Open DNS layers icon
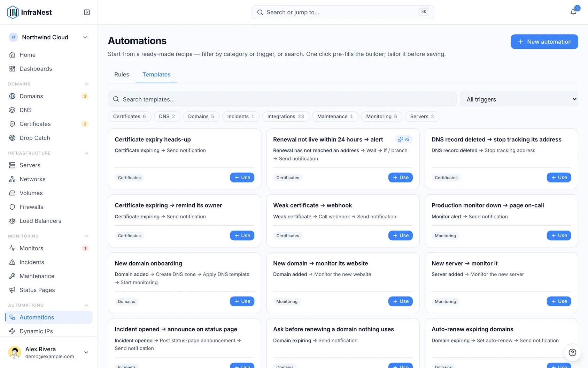This screenshot has width=588, height=368. click(x=12, y=110)
